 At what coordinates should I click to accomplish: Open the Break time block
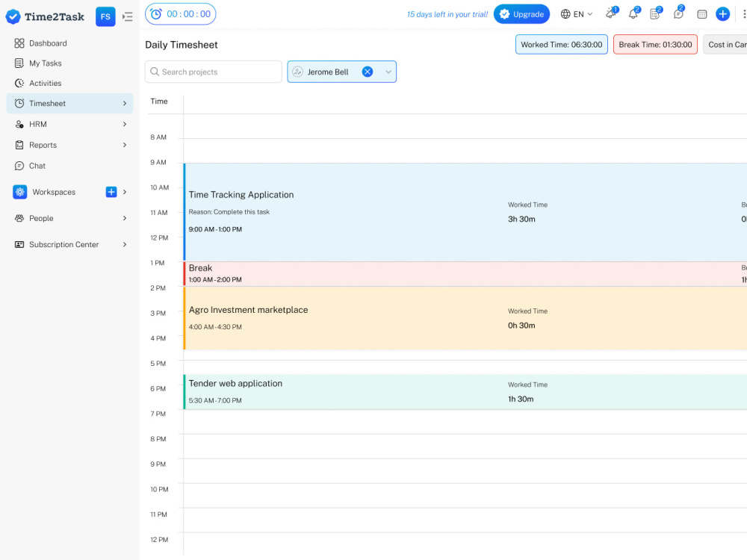[x=465, y=274]
